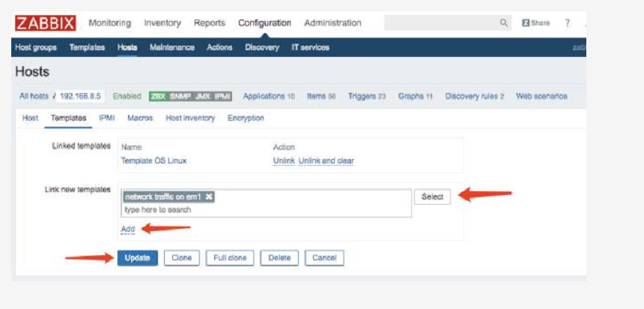
Task: Click the Delete button
Action: coord(279,258)
